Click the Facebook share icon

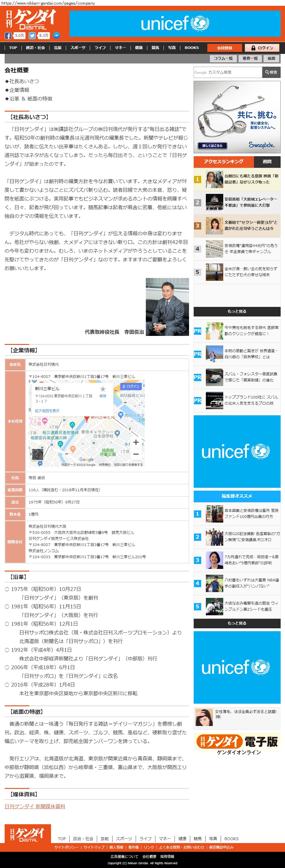pos(8,35)
